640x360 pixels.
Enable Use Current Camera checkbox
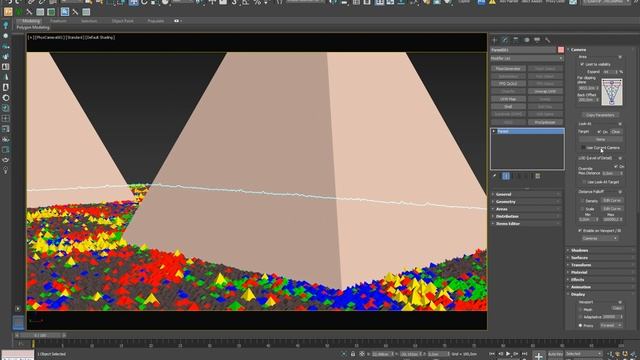point(583,148)
